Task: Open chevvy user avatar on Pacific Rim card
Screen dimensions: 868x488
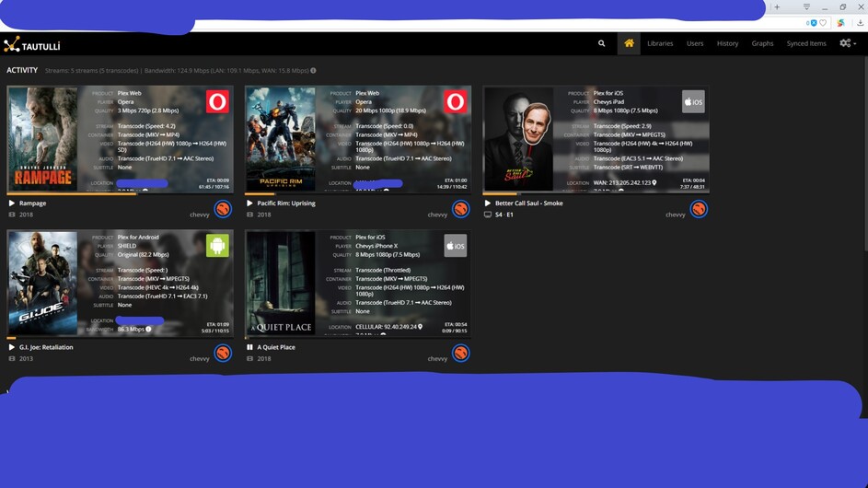Action: (x=461, y=209)
